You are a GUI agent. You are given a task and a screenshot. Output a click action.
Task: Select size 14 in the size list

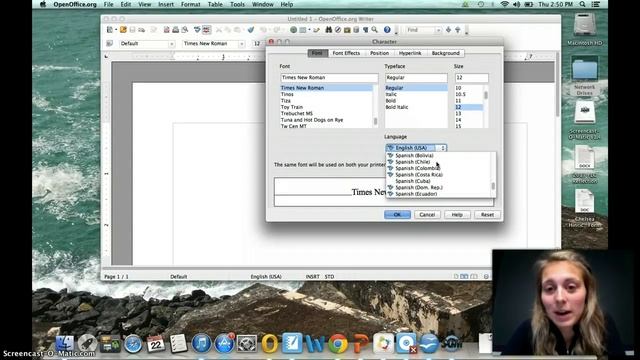(469, 120)
